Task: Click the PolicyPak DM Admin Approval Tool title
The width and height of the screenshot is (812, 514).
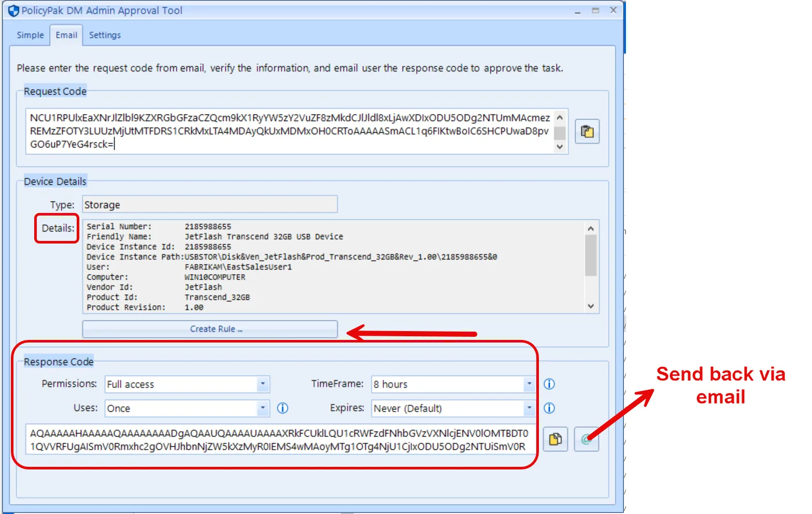Action: 102,10
